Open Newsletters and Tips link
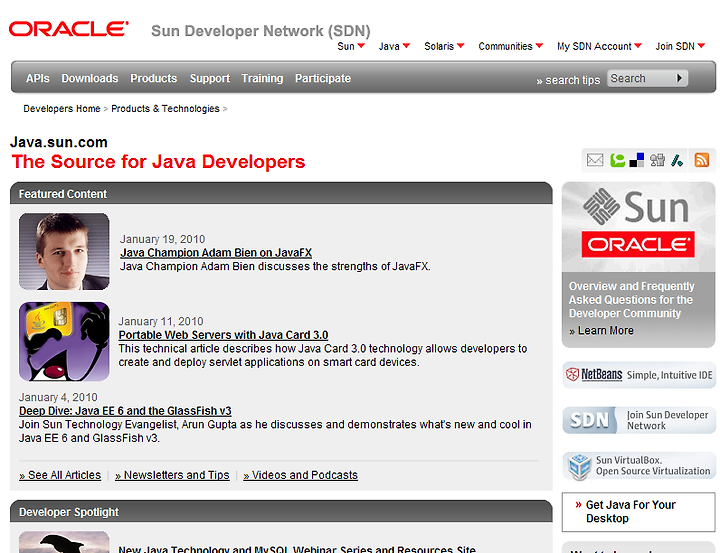 [x=172, y=475]
